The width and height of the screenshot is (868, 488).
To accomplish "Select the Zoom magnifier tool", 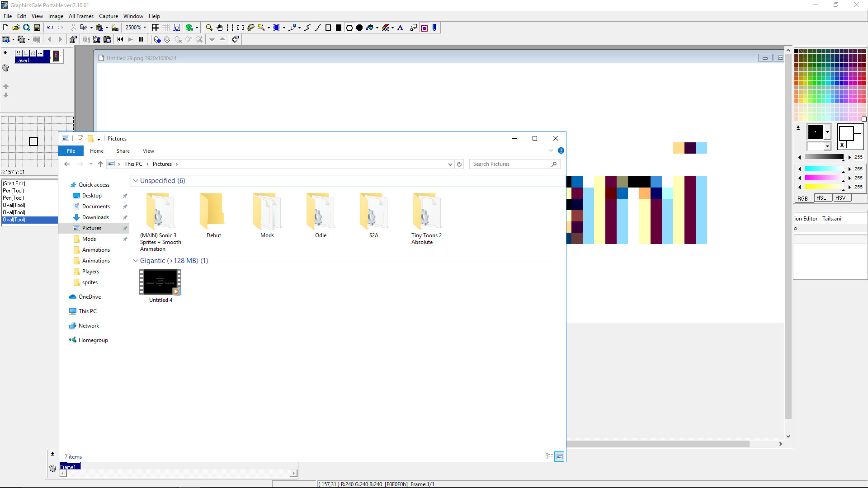I will click(x=209, y=27).
